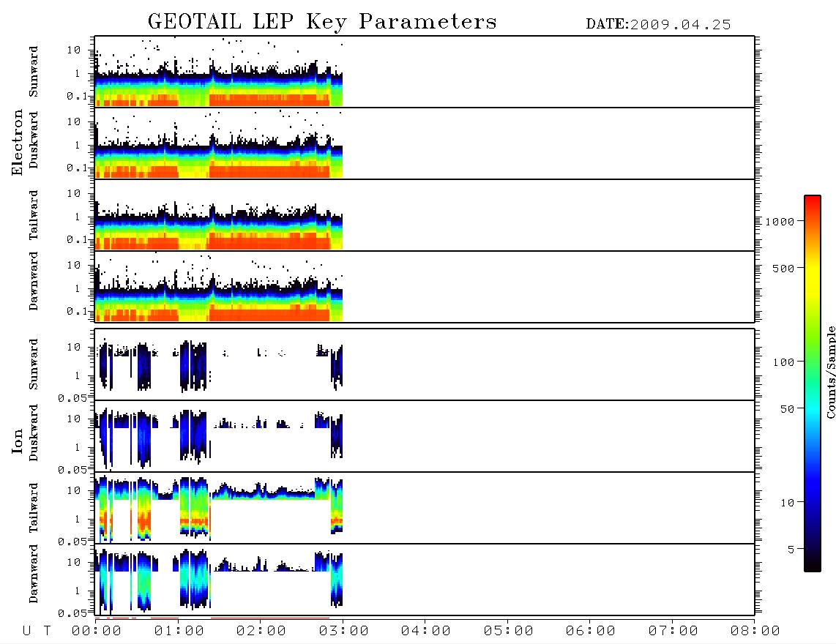Click the 03:00 time tick label
This screenshot has width=836, height=644.
click(x=344, y=631)
